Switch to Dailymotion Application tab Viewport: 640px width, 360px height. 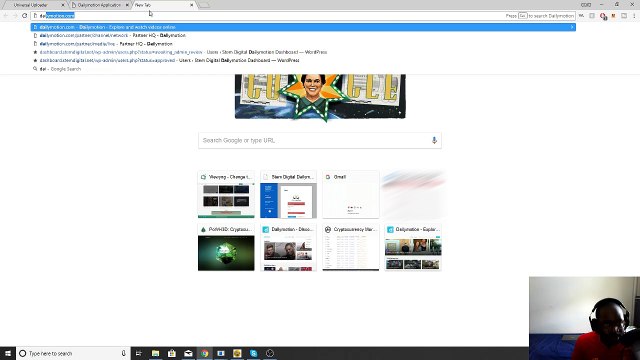(98, 5)
